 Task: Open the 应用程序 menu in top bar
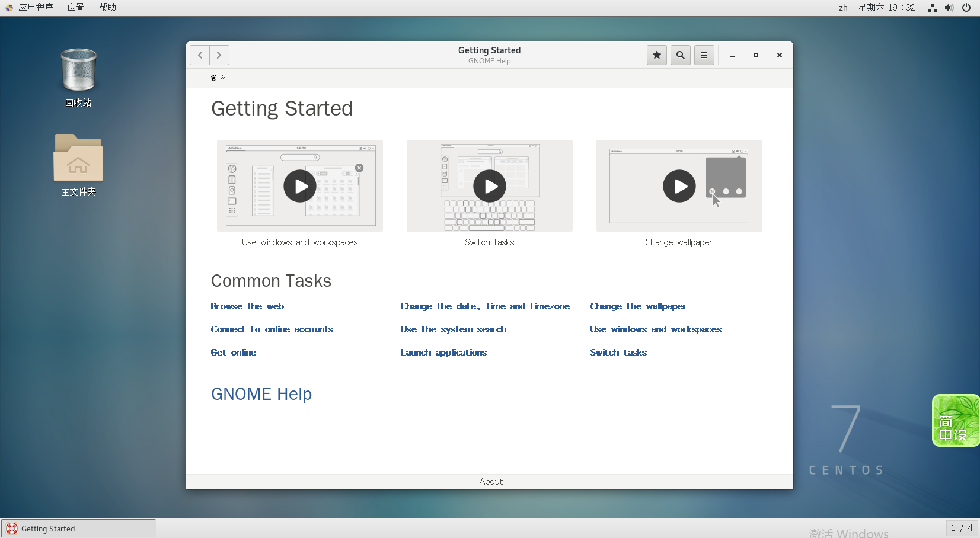click(30, 8)
